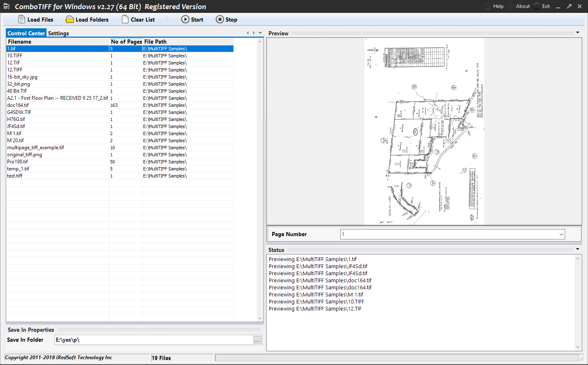This screenshot has width=588, height=365.
Task: Click the Save In Folder path field
Action: tap(154, 340)
